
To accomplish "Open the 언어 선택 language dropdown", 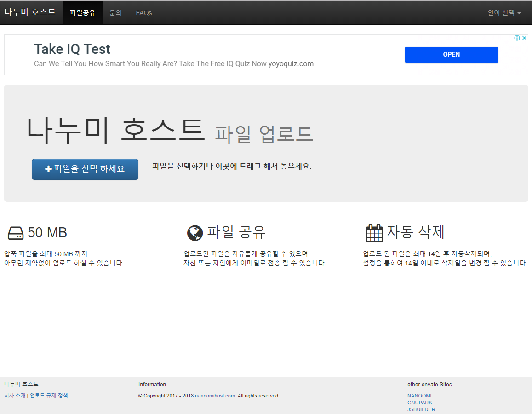I will point(504,13).
